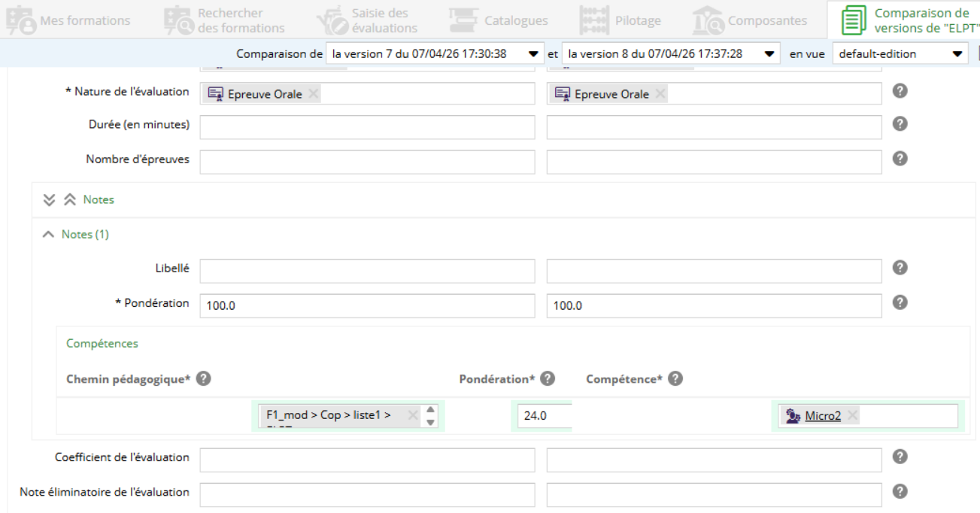
Task: Open the Catalogues tab
Action: pyautogui.click(x=499, y=20)
